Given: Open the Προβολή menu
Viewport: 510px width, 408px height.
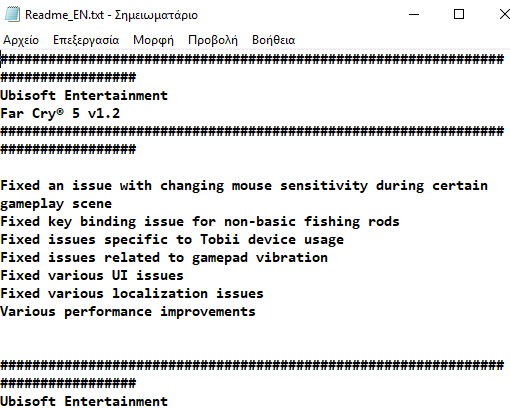Looking at the screenshot, I should 213,40.
